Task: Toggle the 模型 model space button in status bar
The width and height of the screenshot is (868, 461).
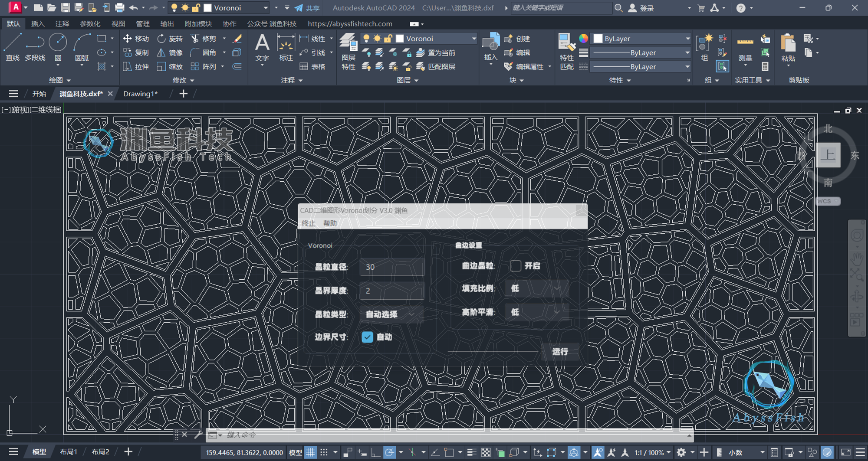Action: tap(296, 452)
